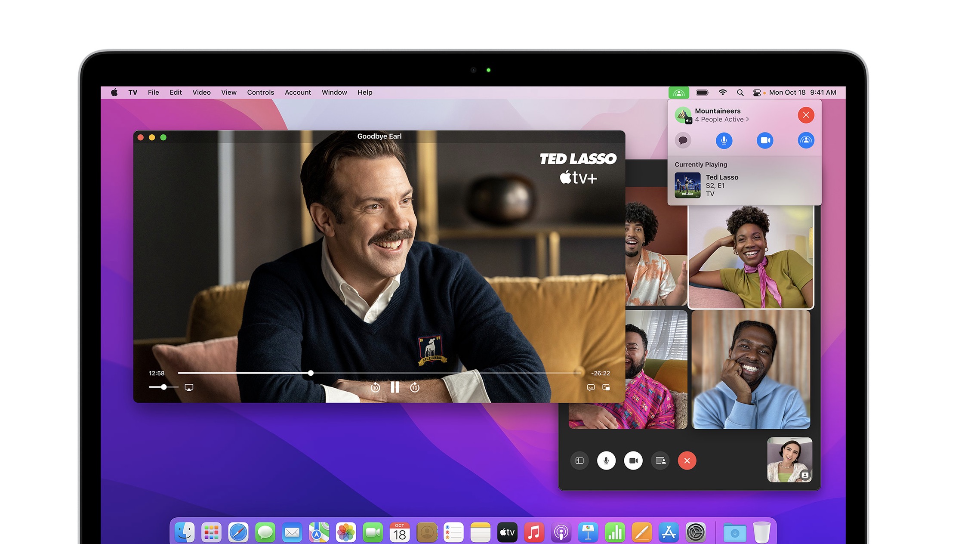The image size is (980, 544).
Task: Mute microphone in FaceTime window
Action: pos(606,461)
